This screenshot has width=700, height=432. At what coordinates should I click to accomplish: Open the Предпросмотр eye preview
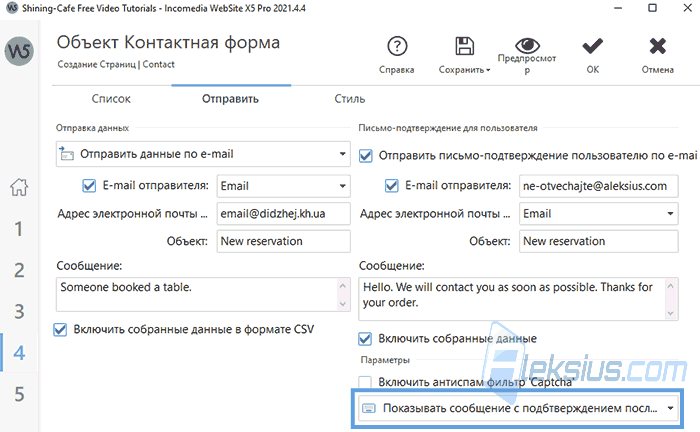[x=527, y=45]
